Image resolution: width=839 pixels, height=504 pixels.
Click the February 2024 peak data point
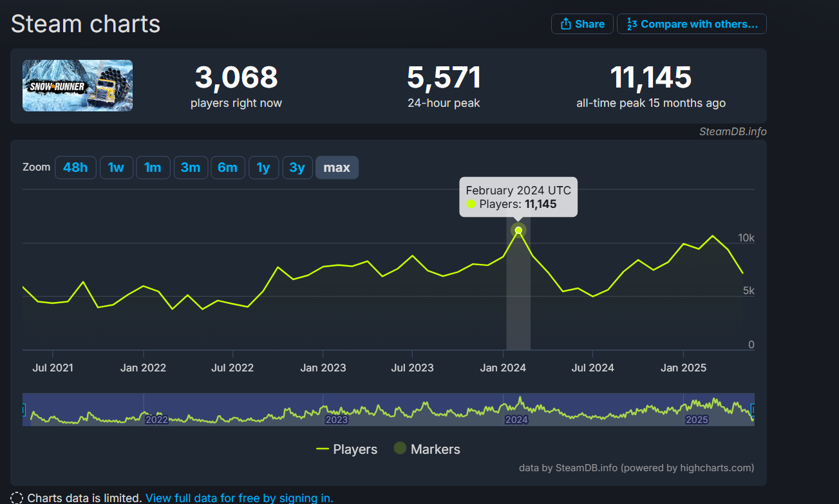click(x=518, y=230)
